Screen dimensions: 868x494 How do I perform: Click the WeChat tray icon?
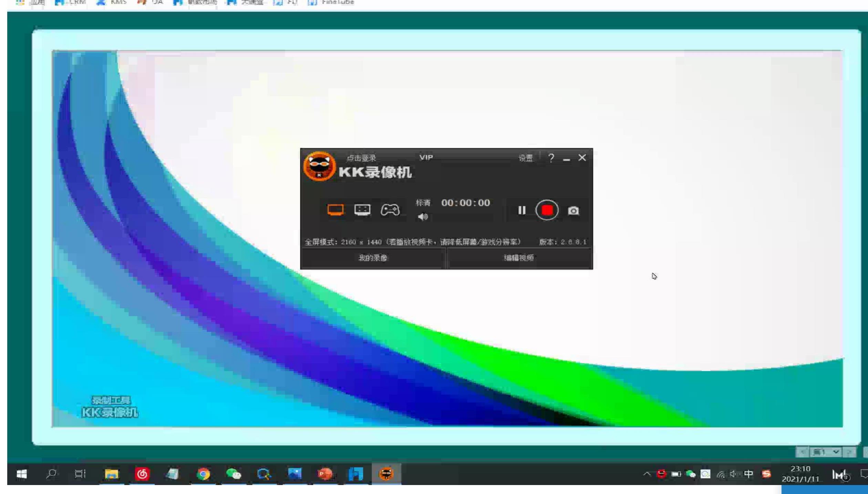pos(691,474)
